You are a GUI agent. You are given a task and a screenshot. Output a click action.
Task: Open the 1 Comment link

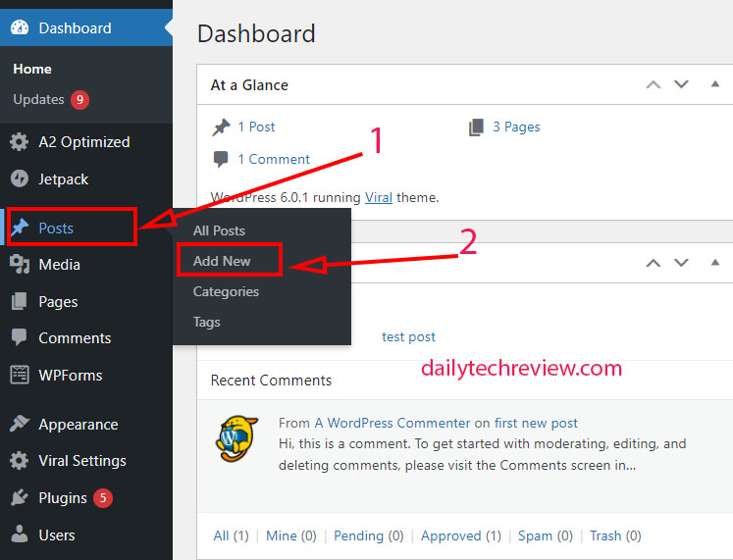274,159
